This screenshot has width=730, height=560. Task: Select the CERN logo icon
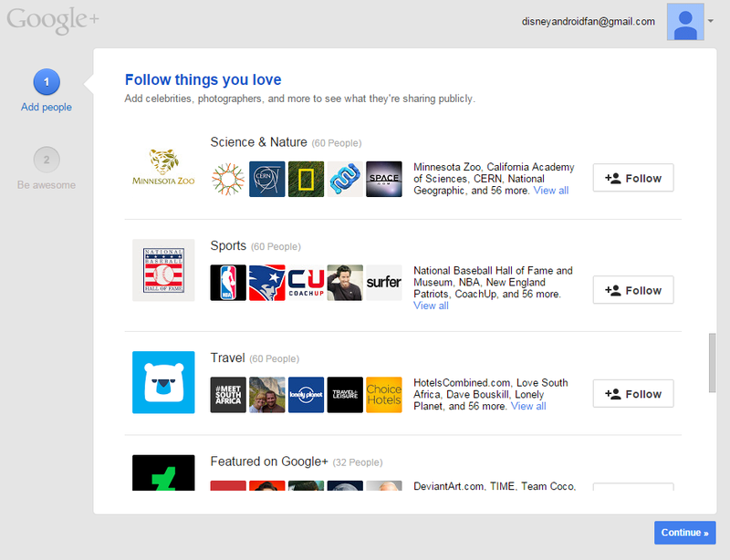[266, 180]
